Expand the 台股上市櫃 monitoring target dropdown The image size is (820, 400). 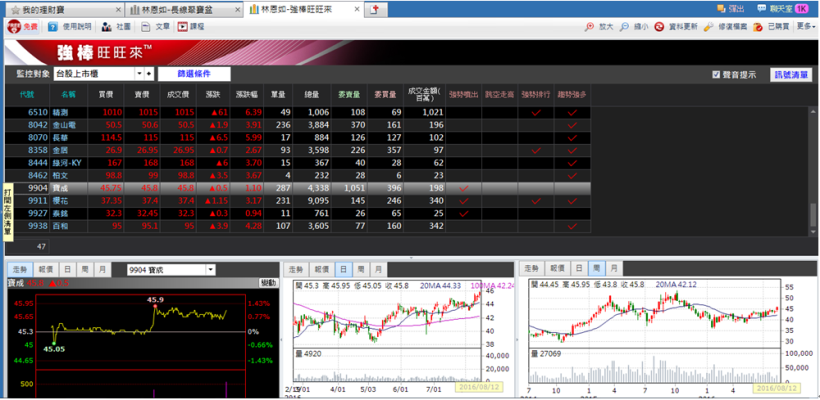pos(140,74)
